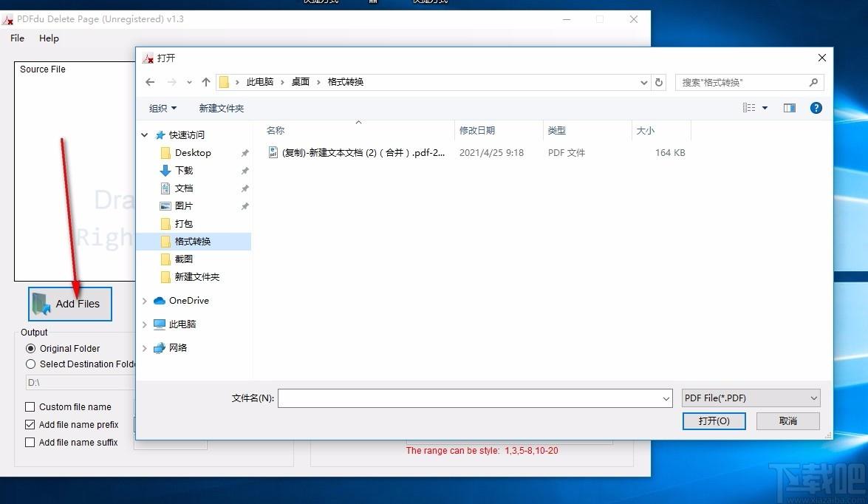Open the 组织 dropdown menu

pos(163,108)
